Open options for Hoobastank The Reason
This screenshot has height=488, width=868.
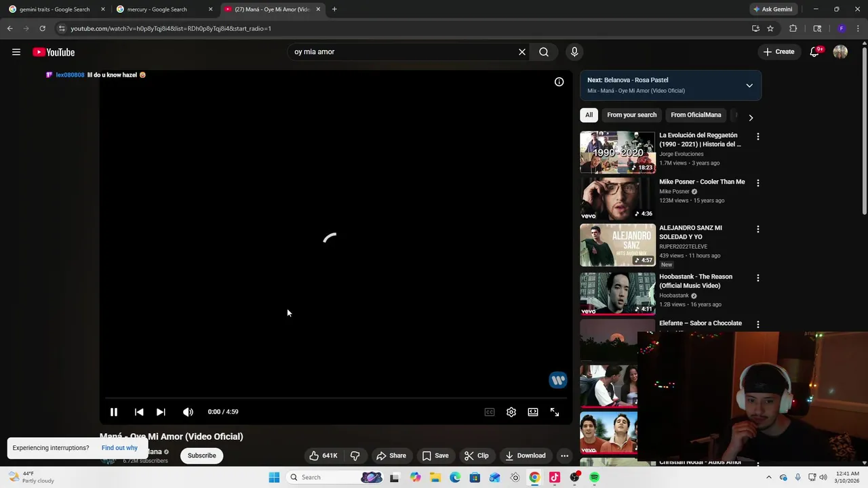pos(757,278)
